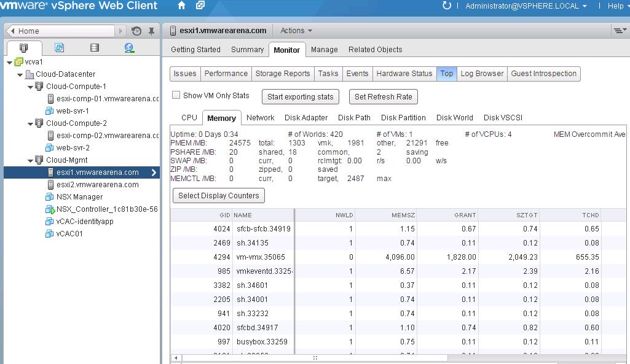Open the Actions dropdown menu
This screenshot has width=630, height=364.
click(296, 31)
